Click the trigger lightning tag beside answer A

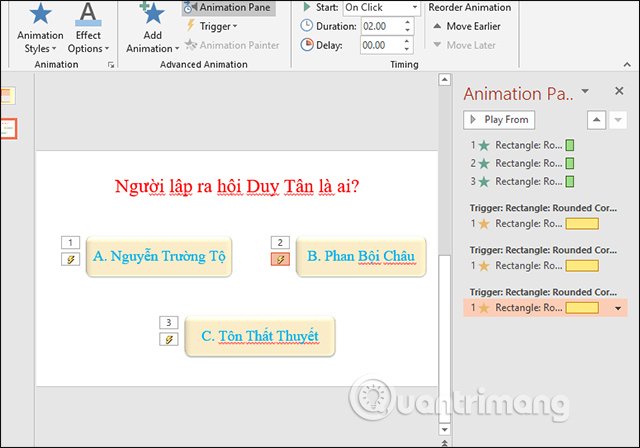[x=71, y=259]
